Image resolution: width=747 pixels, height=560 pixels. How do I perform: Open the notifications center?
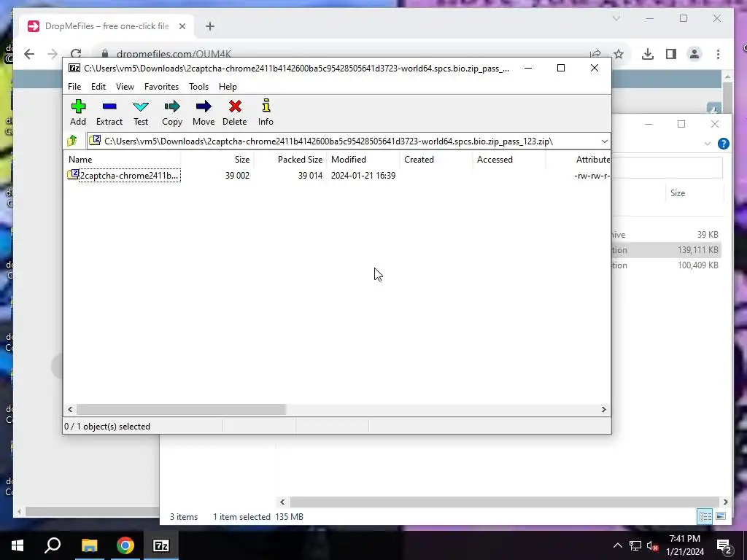[x=724, y=545]
